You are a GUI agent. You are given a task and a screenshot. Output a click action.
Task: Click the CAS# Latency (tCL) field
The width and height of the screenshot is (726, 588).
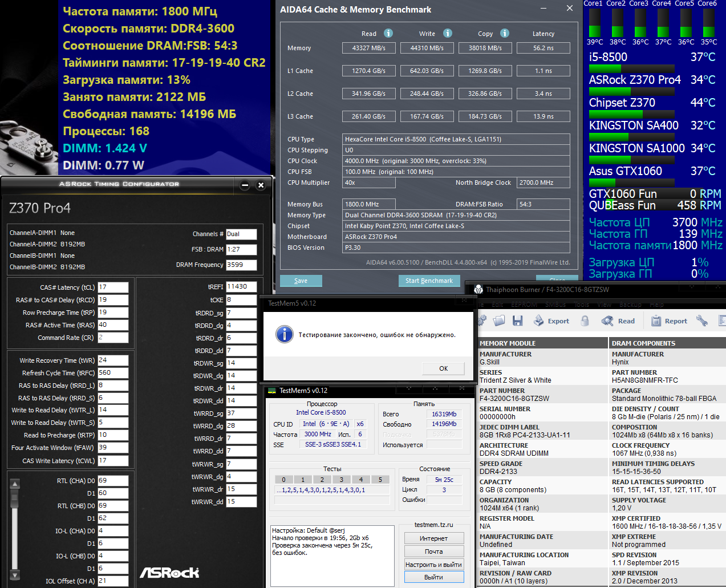(x=113, y=287)
